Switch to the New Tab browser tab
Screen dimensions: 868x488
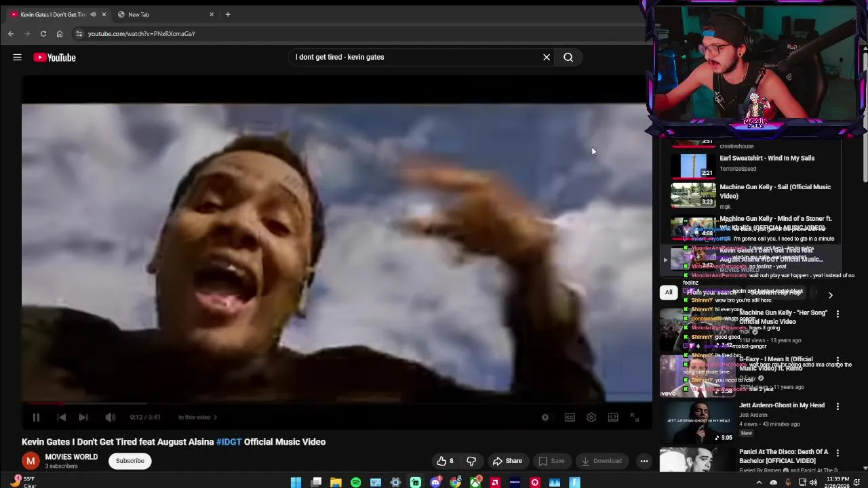pos(165,14)
